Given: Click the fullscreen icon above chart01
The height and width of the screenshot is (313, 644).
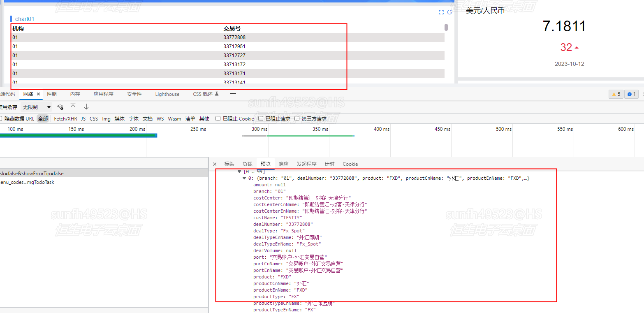Looking at the screenshot, I should pyautogui.click(x=441, y=12).
